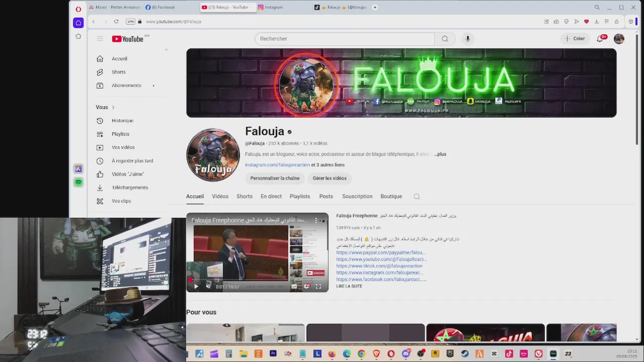Start voice search with the microphone
This screenshot has height=362, width=644.
[468, 39]
